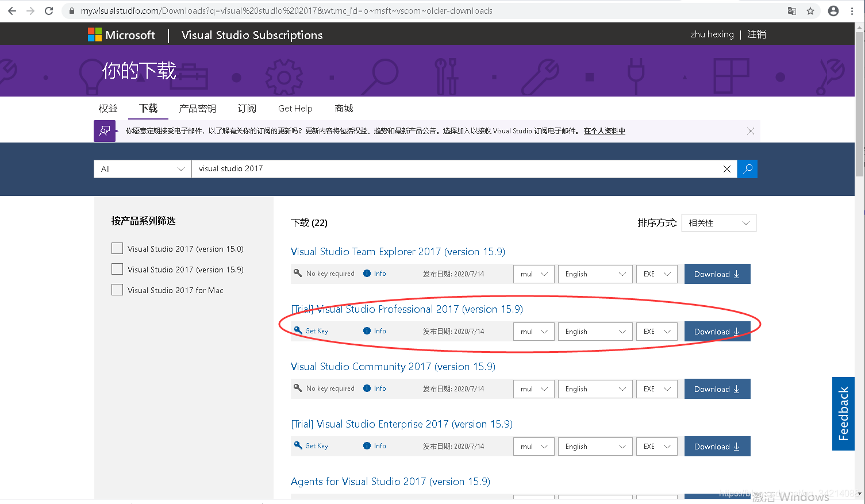Open EXE dropdown for Professional 2017
865x504 pixels.
tap(657, 332)
